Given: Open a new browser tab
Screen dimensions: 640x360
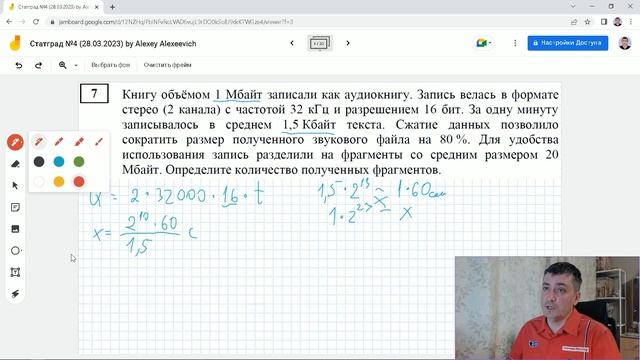Looking at the screenshot, I should (112, 7).
